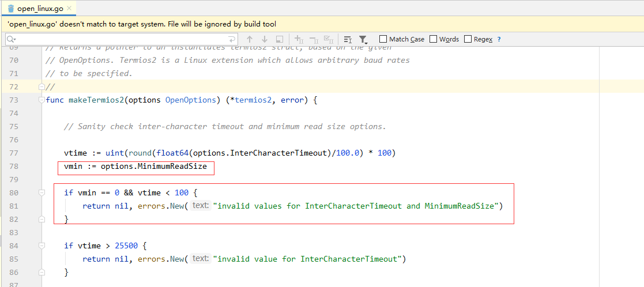Click termios2 return type on line 73
This screenshot has width=644, height=287.
(x=253, y=100)
